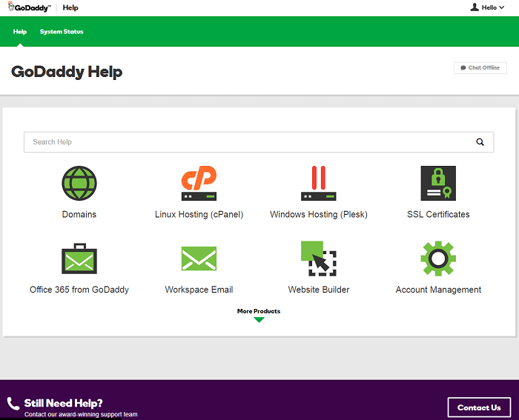Focus the Search Help input field
The width and height of the screenshot is (519, 420).
tap(245, 142)
